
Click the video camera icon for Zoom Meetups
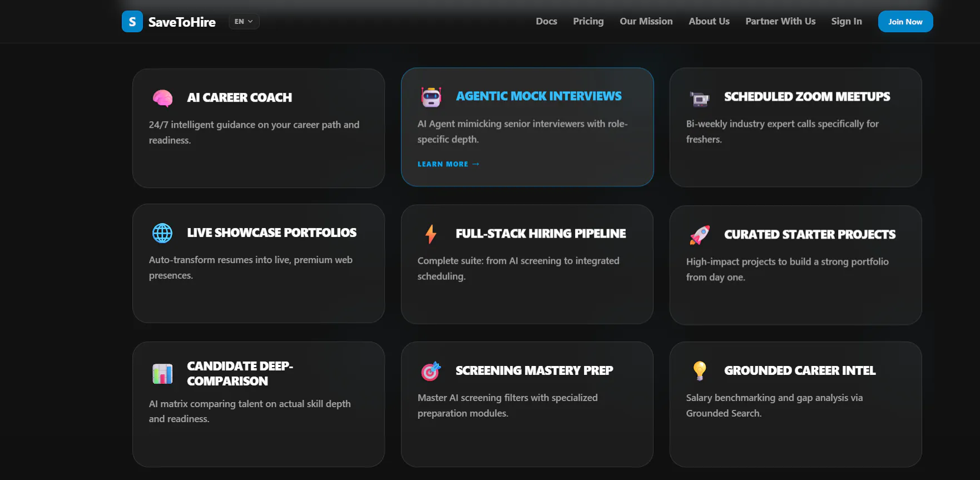(700, 99)
